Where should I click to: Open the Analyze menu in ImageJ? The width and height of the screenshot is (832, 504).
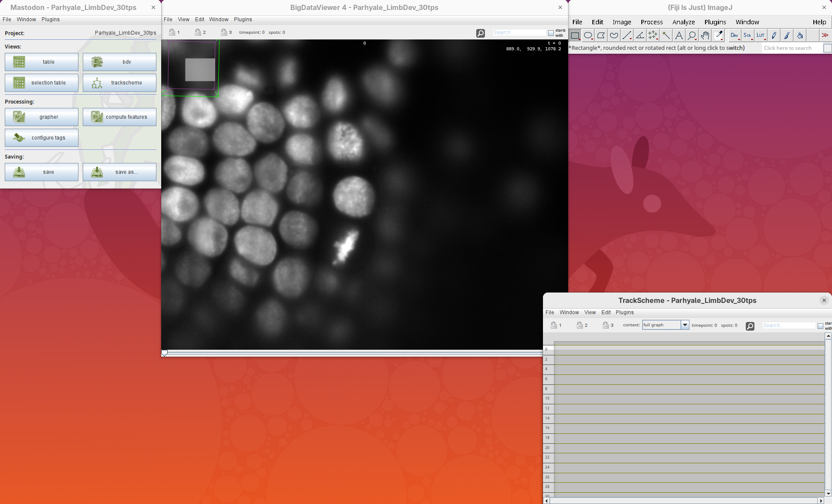[x=683, y=22]
